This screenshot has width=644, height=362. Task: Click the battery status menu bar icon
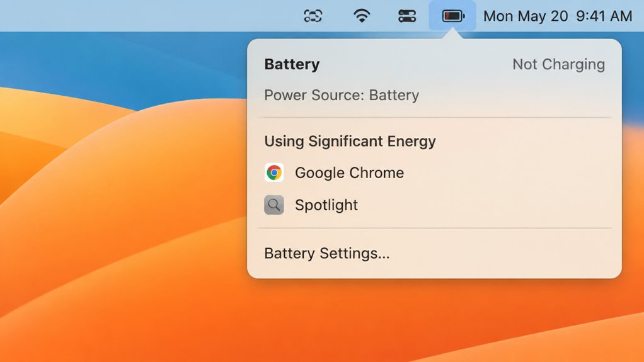pyautogui.click(x=452, y=16)
